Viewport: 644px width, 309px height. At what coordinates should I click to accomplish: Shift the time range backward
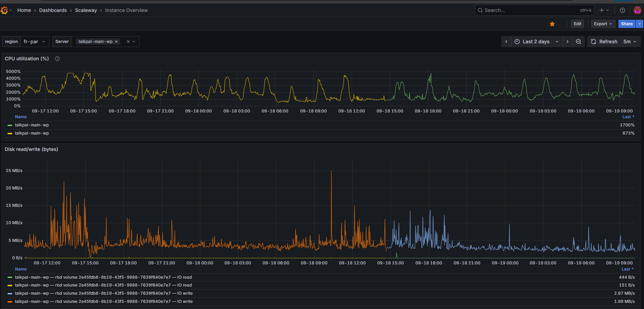[506, 42]
